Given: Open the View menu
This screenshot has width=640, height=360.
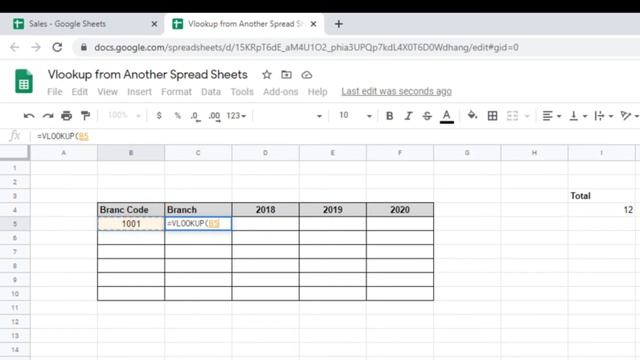Looking at the screenshot, I should pos(107,92).
